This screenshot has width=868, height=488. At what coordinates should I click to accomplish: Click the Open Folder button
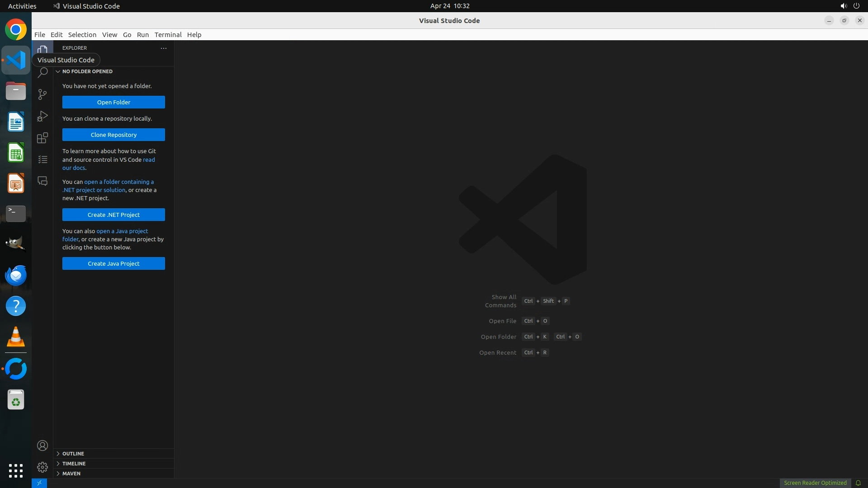(113, 102)
